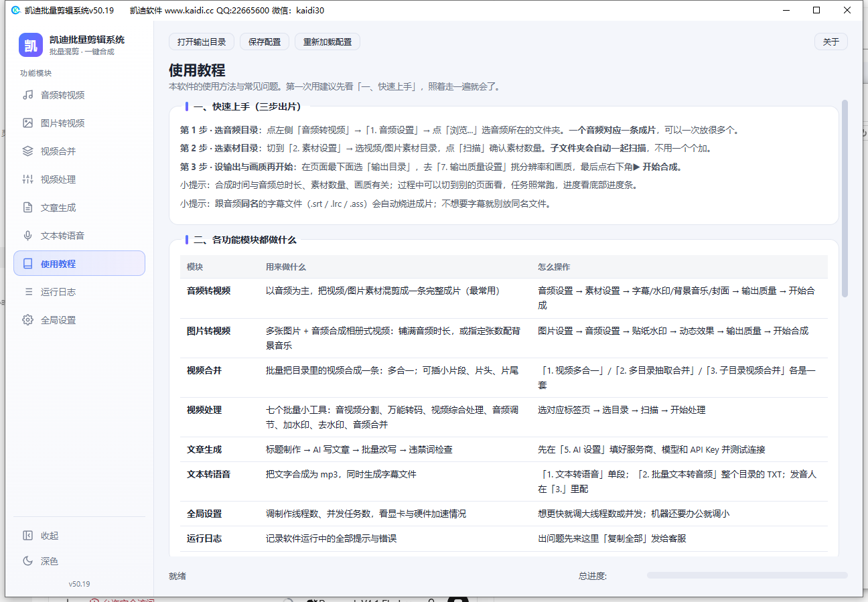Image resolution: width=868 pixels, height=602 pixels.
Task: Click the app icon in the title bar
Action: [16, 10]
